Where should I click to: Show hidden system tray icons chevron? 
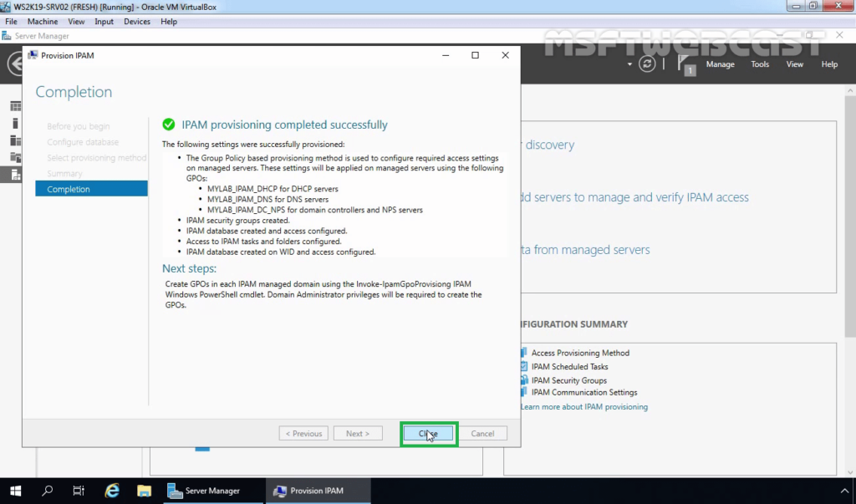(x=844, y=491)
